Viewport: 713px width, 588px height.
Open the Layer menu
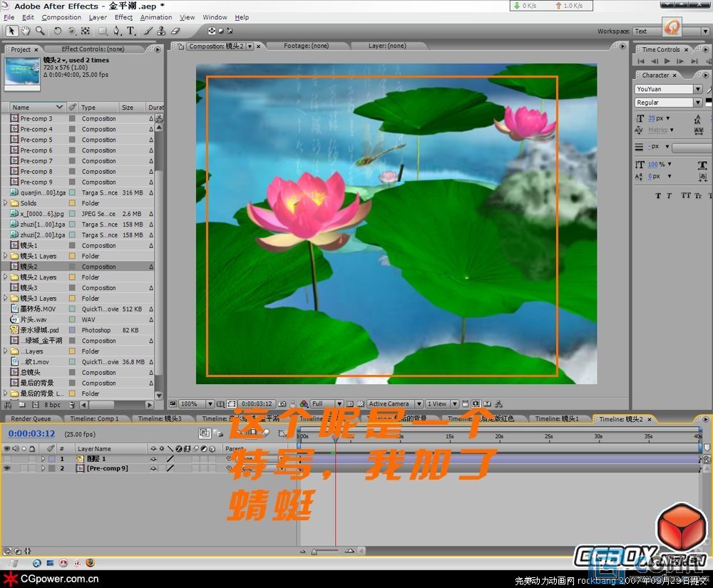pyautogui.click(x=98, y=17)
